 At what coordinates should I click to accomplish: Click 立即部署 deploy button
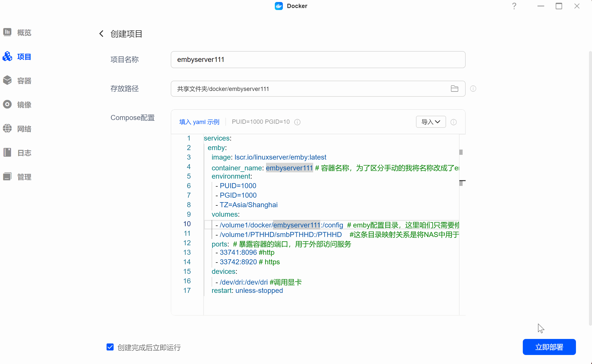click(549, 347)
